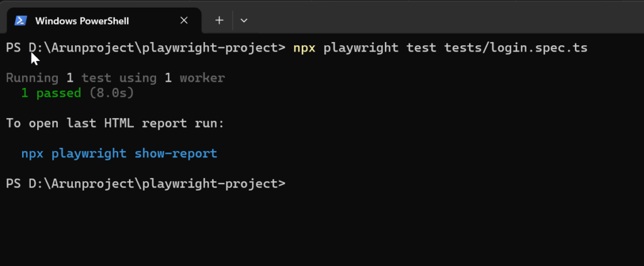644x266 pixels.
Task: Click the word "show-report" in blue text
Action: click(175, 153)
